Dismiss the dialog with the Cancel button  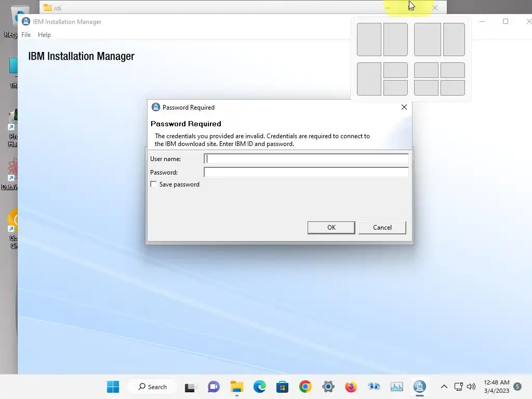(382, 228)
